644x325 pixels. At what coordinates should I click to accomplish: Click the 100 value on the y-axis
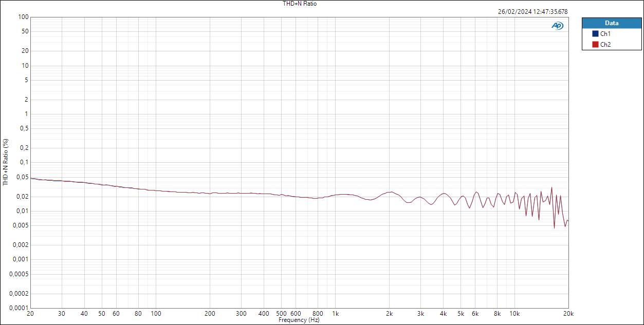tap(23, 16)
